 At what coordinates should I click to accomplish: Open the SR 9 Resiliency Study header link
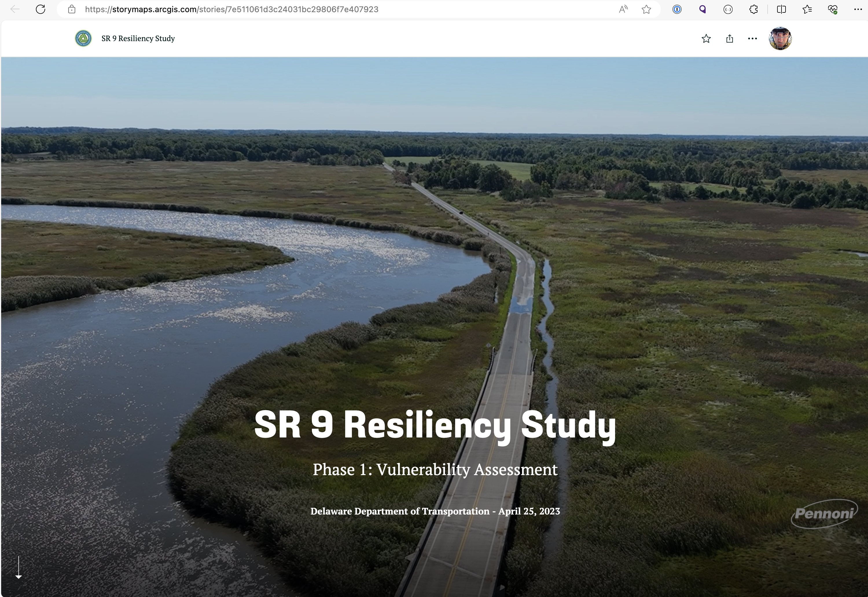coord(138,38)
